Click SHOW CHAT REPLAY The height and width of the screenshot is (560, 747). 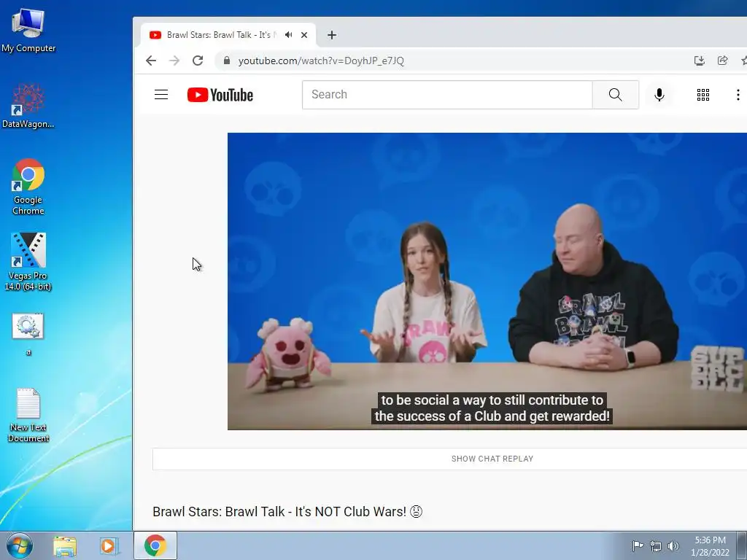pos(492,459)
